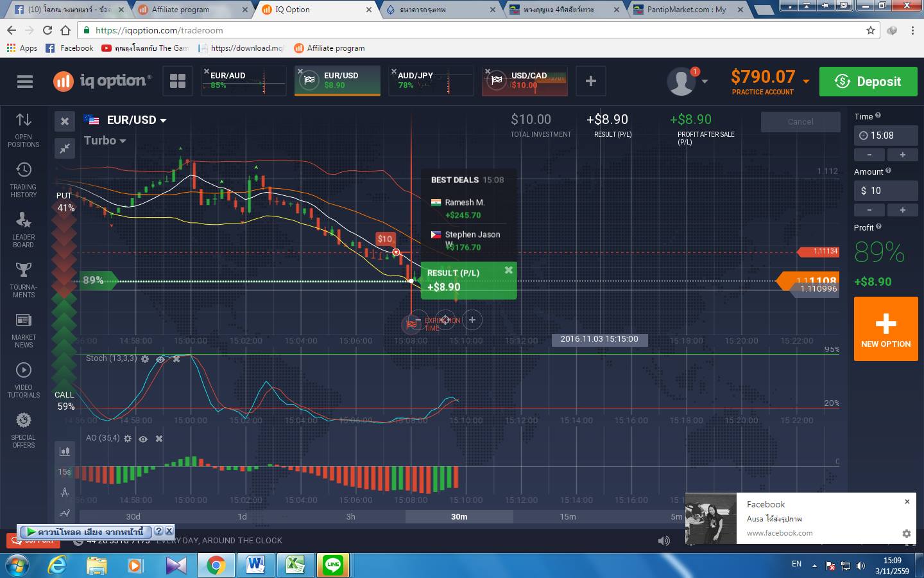The height and width of the screenshot is (578, 924).
Task: Close the Facebook notification popup
Action: coord(907,502)
